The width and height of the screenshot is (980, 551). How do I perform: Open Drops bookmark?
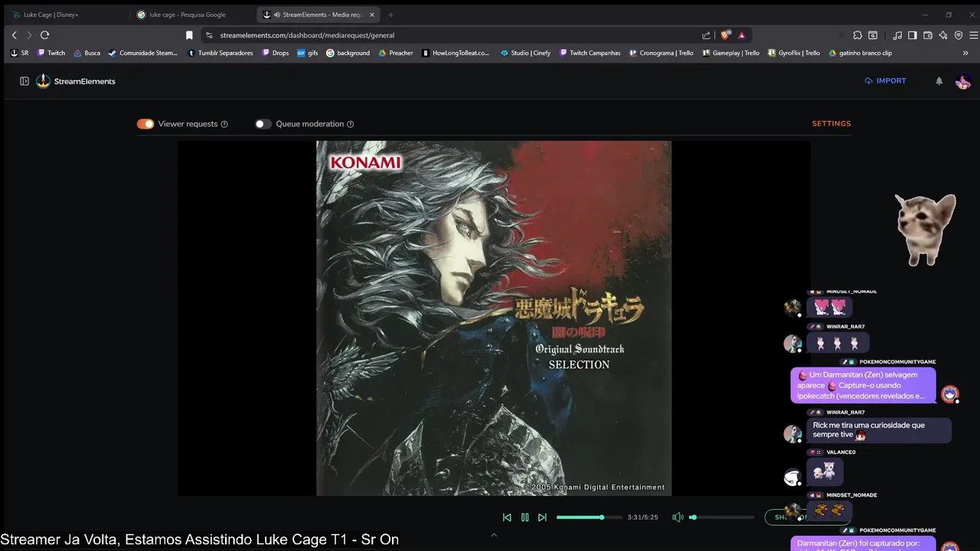275,53
